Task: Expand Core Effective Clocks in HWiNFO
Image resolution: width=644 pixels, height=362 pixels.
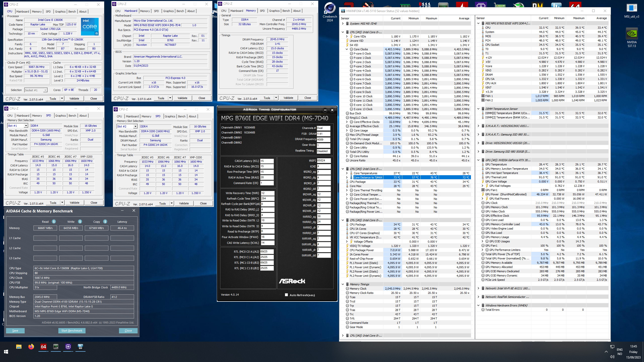Action: [x=347, y=122]
